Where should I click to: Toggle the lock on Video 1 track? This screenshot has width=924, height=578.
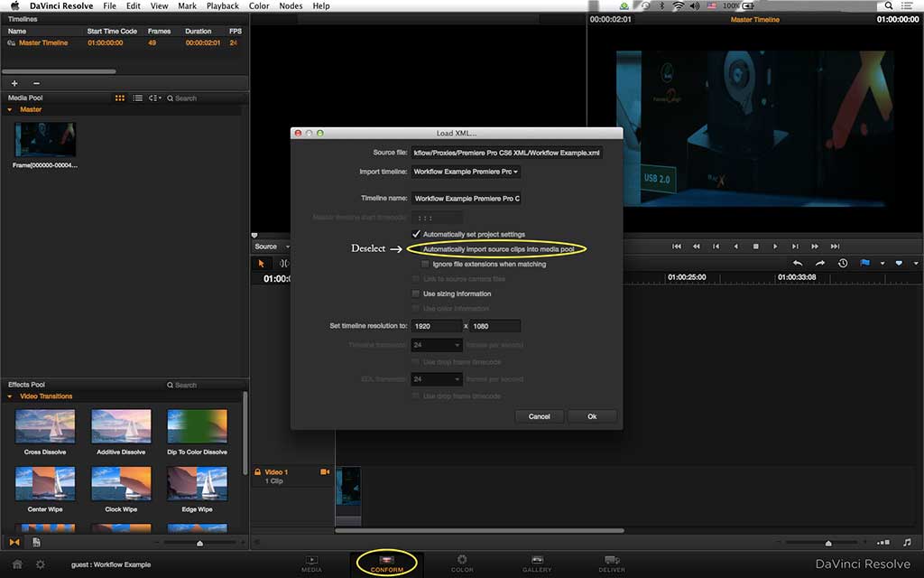(x=257, y=472)
